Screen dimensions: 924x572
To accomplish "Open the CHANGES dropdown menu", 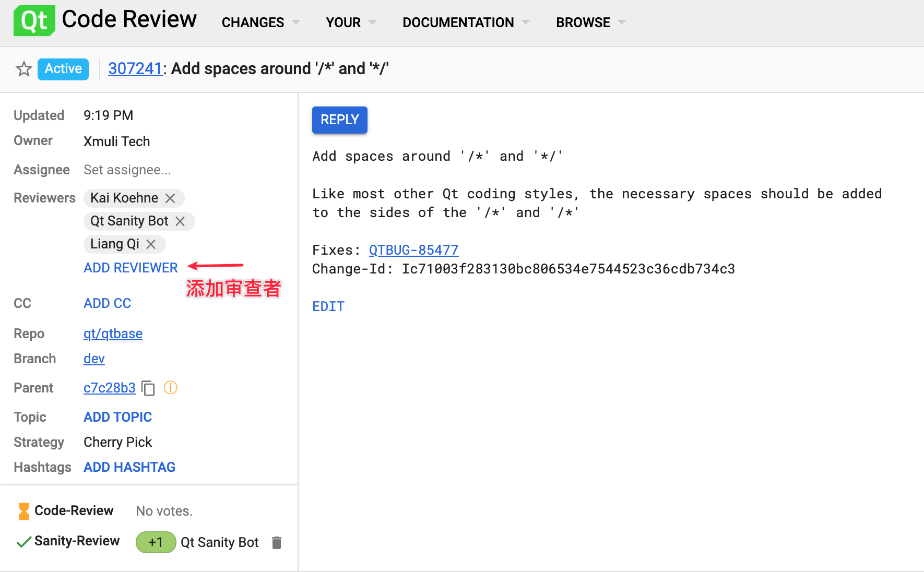I will pos(260,22).
